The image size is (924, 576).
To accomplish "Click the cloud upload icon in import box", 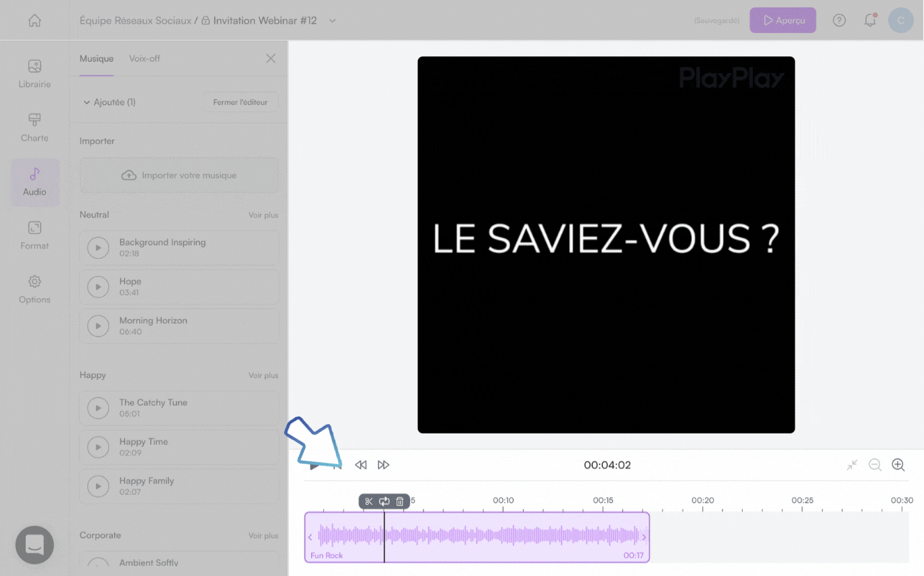I will [x=129, y=175].
